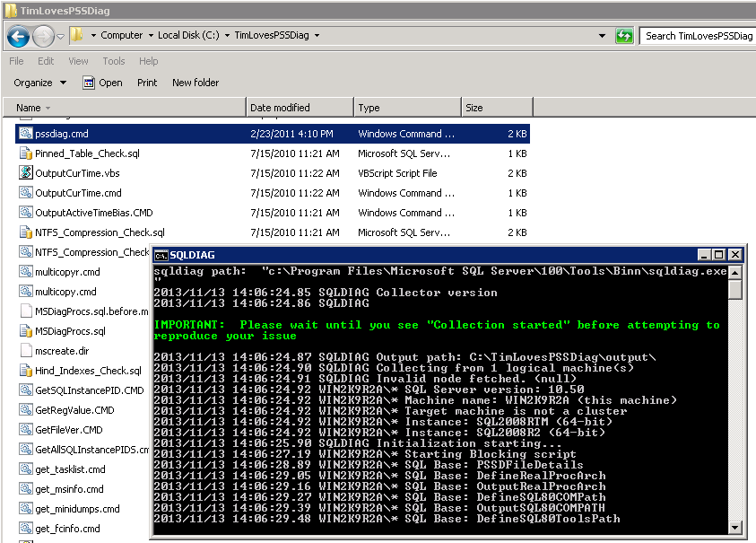Open the Help menu
Screen dimensions: 756x543
click(149, 61)
